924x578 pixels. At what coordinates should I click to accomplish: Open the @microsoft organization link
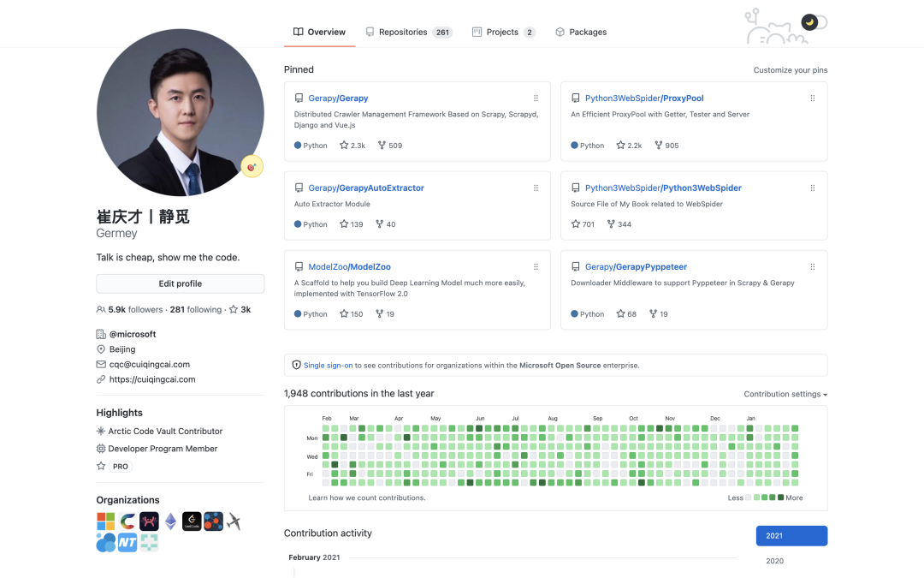tap(133, 335)
